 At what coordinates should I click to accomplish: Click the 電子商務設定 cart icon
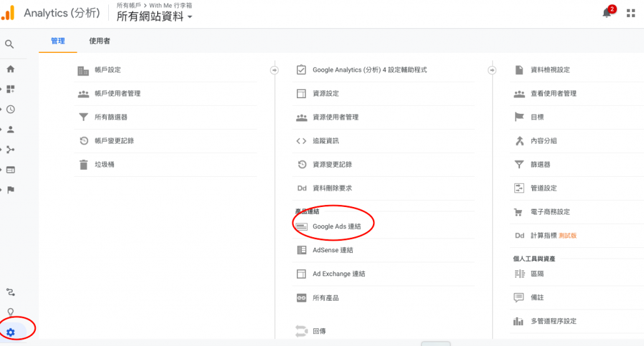tap(519, 212)
